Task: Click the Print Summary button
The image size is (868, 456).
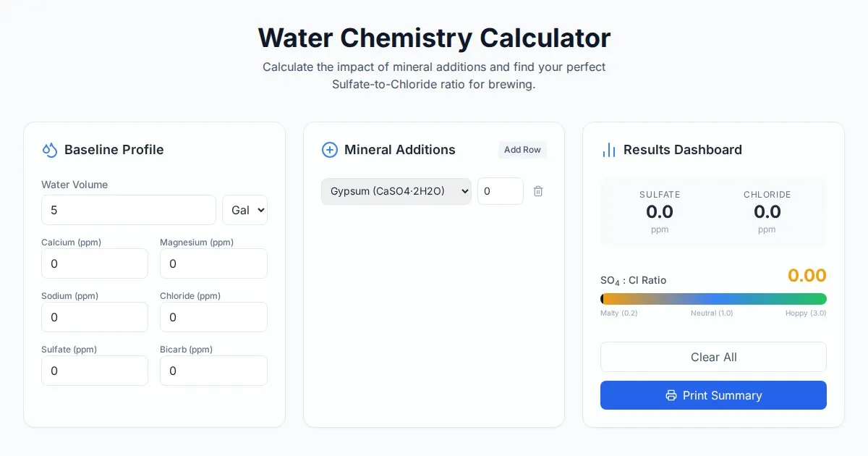Action: coord(713,395)
